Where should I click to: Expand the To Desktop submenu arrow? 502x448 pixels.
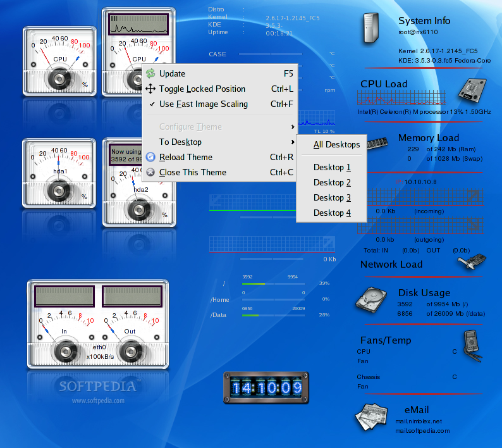click(293, 142)
